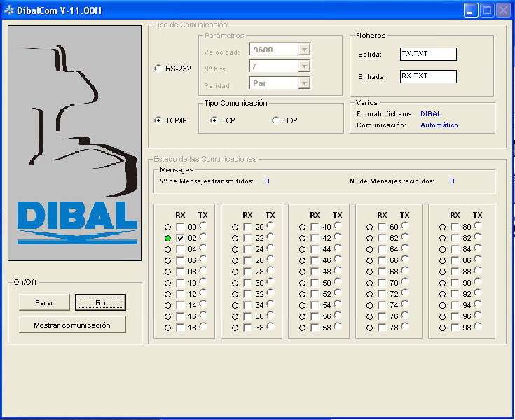Click the transmitted messages count value

coord(268,181)
